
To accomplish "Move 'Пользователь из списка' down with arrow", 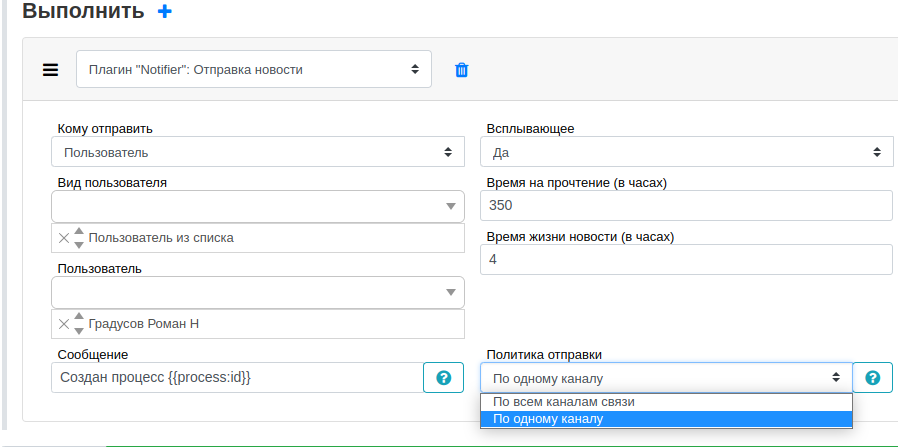I will coord(79,244).
